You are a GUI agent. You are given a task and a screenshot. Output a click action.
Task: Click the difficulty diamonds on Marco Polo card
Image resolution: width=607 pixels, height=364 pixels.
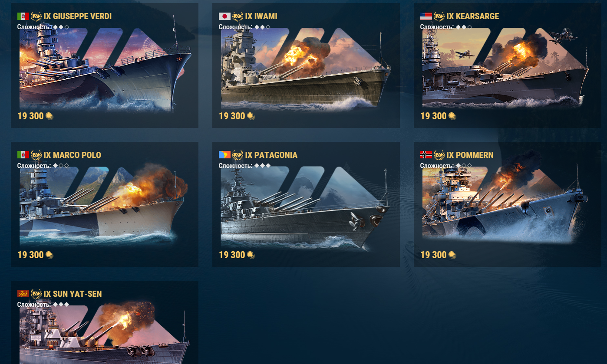click(x=61, y=166)
